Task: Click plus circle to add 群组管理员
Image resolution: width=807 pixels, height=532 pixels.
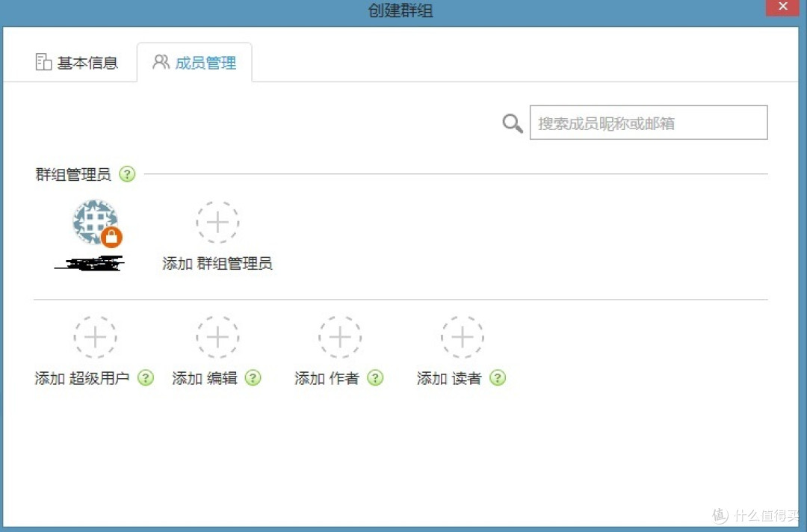Action: pyautogui.click(x=217, y=222)
